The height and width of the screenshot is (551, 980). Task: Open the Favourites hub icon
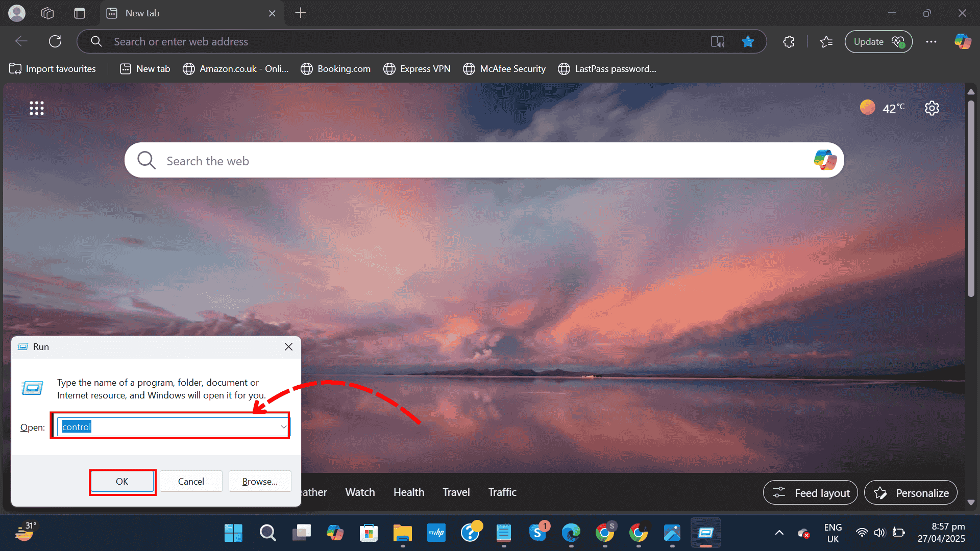826,42
